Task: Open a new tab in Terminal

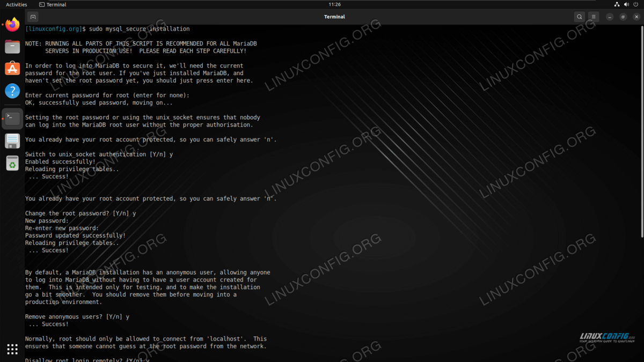Action: (33, 17)
